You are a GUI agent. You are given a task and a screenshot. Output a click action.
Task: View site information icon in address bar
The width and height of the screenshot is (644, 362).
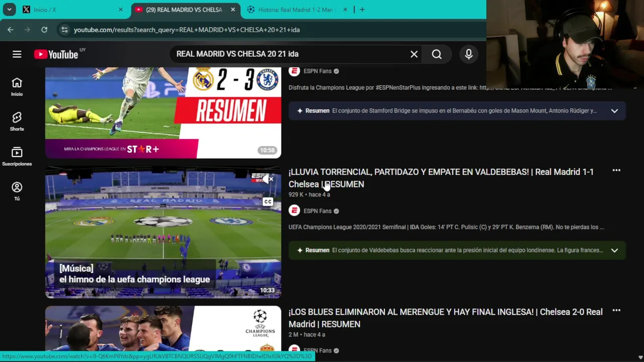(64, 30)
